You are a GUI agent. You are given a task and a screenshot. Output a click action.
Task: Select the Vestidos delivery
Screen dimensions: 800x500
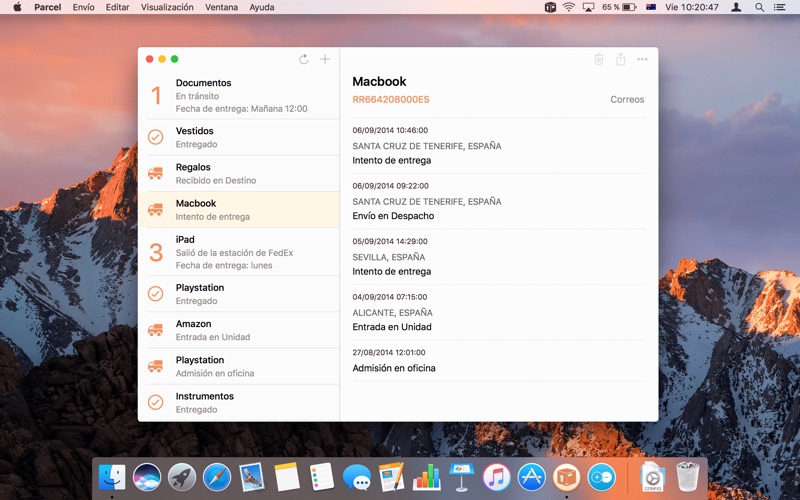pos(239,137)
